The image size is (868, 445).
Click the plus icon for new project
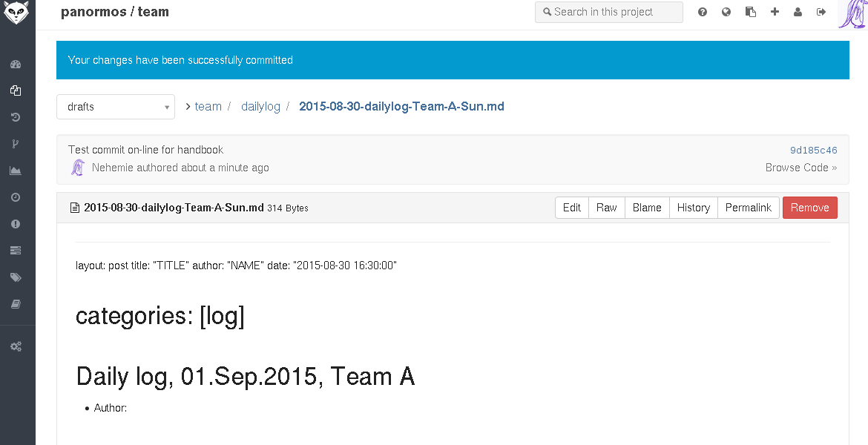coord(775,12)
